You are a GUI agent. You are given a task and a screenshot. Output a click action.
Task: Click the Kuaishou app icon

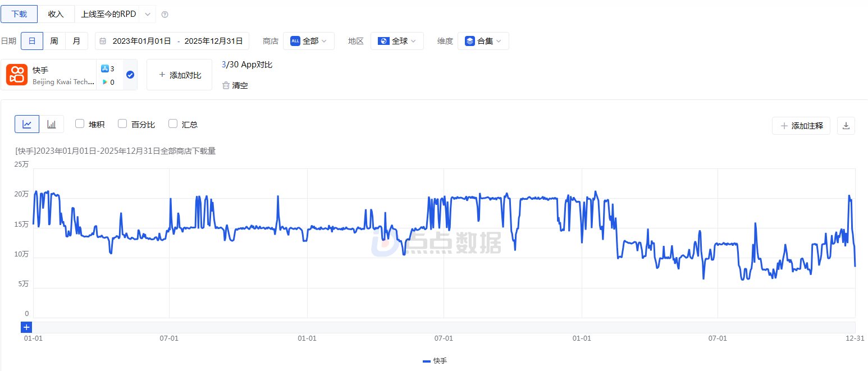[x=16, y=75]
